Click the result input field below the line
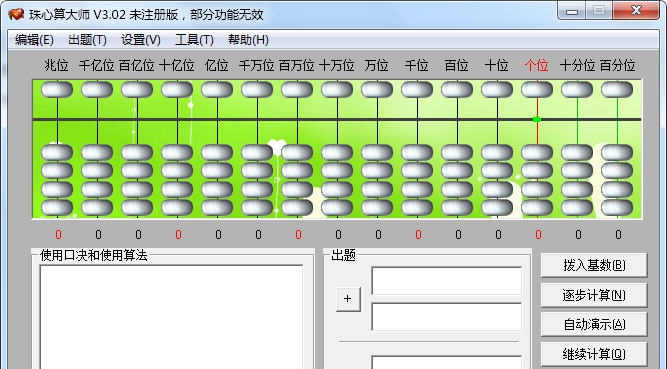 (447, 362)
